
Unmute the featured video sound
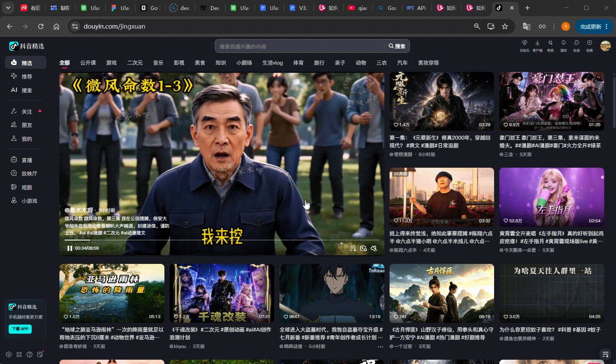[x=374, y=248]
